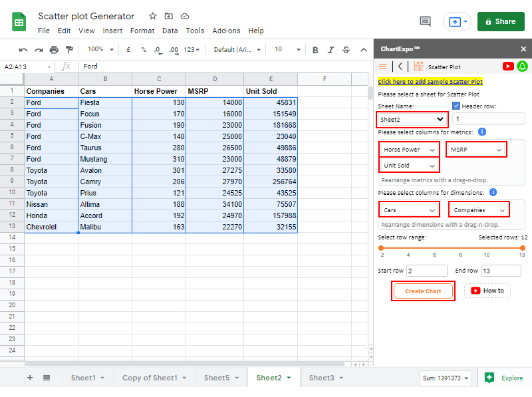Open the comment history icon
Screen dimensions: 532x397
[x=425, y=21]
